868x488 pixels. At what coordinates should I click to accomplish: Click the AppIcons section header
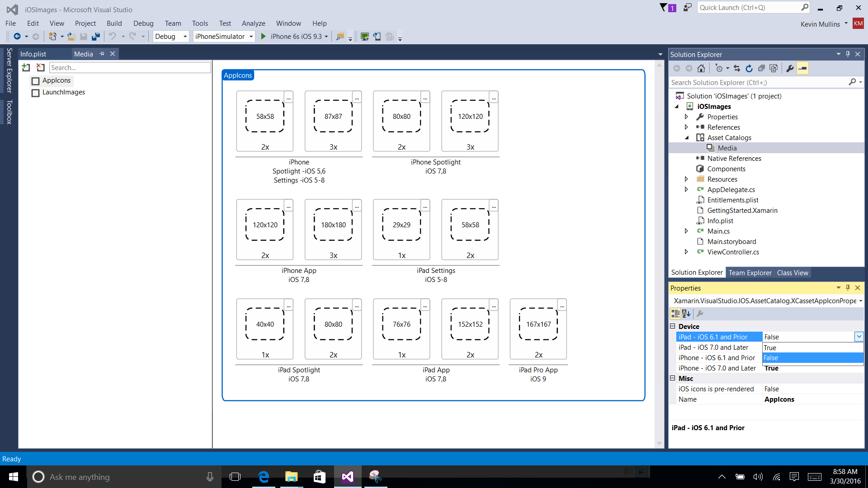click(x=237, y=75)
